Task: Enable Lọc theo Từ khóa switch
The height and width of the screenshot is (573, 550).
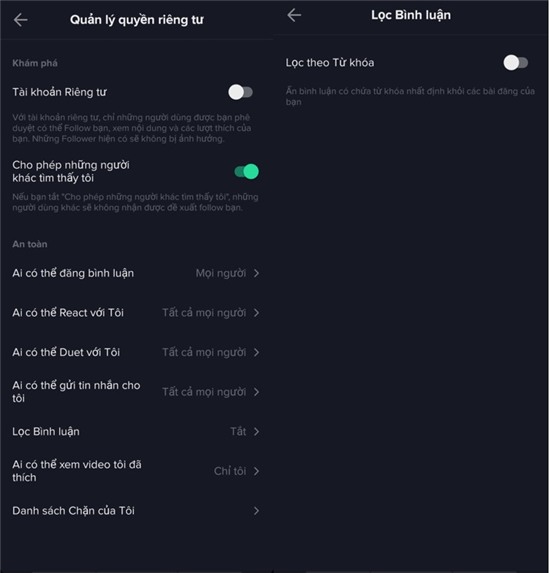Action: pyautogui.click(x=516, y=62)
